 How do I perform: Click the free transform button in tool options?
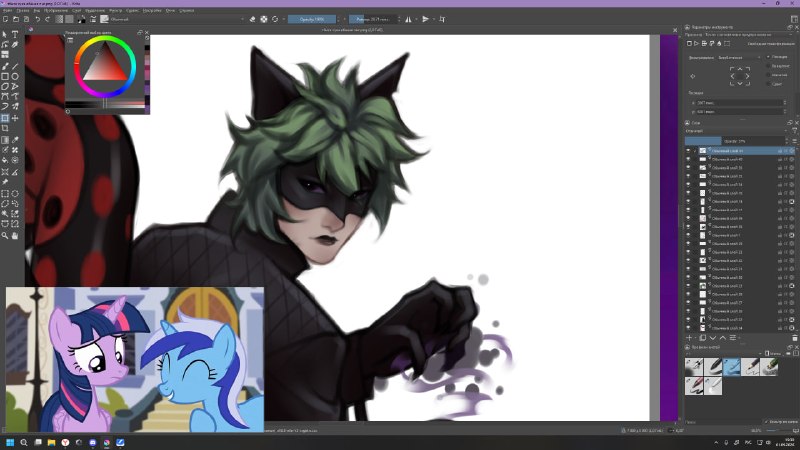tap(689, 44)
